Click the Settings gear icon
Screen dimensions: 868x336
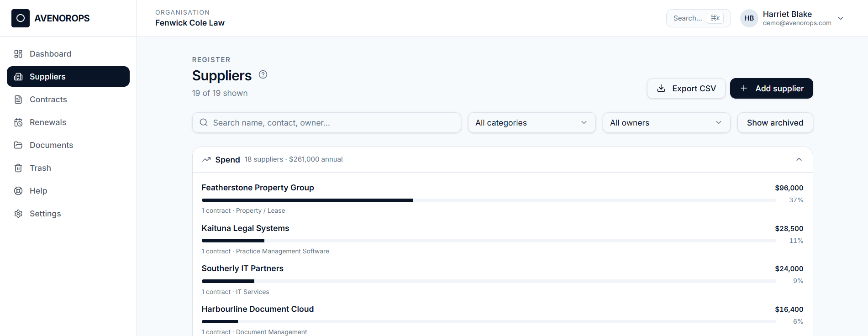tap(18, 214)
